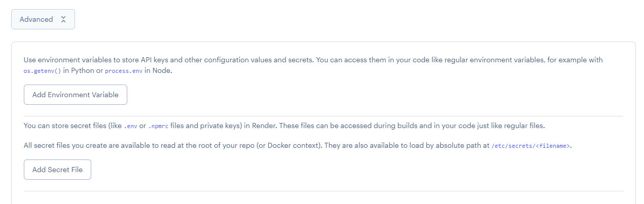The image size is (644, 204).
Task: Select the .npmrc inline code text
Action: [x=158, y=126]
